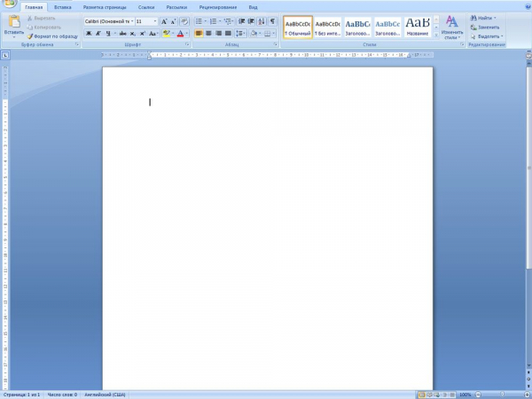The image size is (532, 399).
Task: Click the Вставить (Paste) clipboard icon
Action: (14, 22)
